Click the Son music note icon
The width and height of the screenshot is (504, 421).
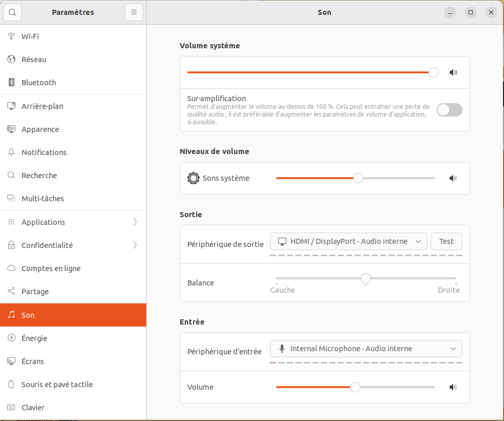coord(11,315)
